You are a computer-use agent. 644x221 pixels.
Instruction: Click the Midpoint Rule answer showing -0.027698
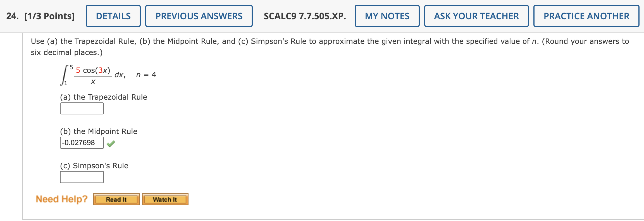pyautogui.click(x=82, y=142)
